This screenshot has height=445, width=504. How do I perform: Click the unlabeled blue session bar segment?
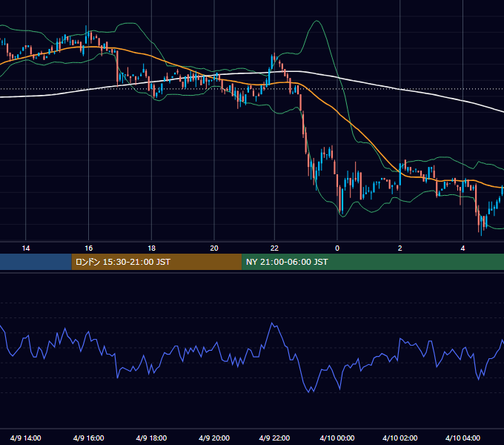[36, 262]
